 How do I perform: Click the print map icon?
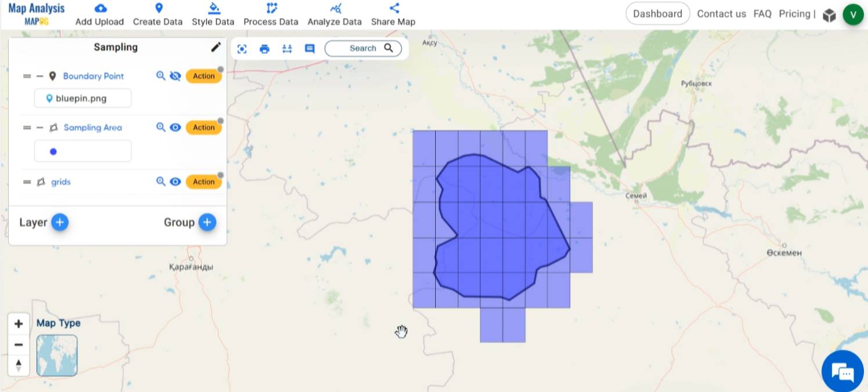point(265,49)
